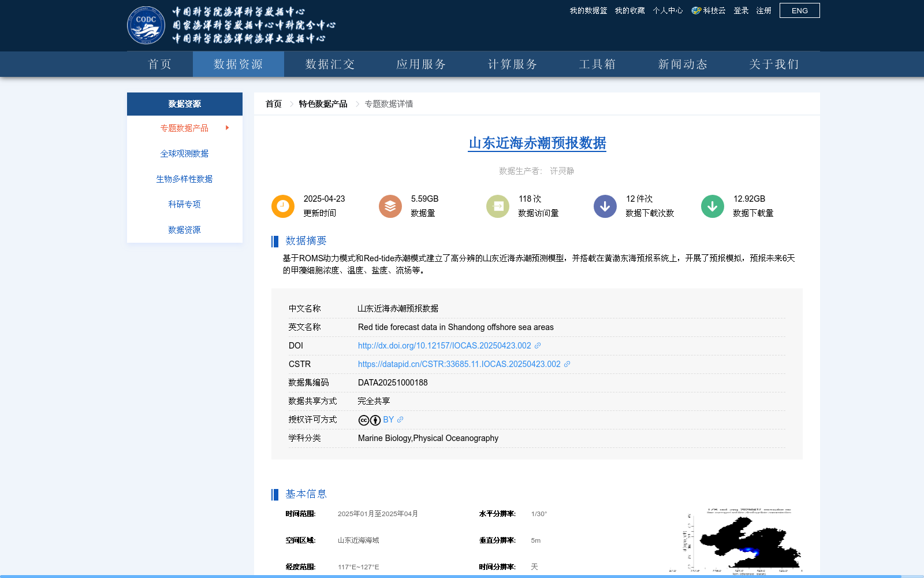
Task: Open the 数据汇交 navigation tab
Action: 330,64
